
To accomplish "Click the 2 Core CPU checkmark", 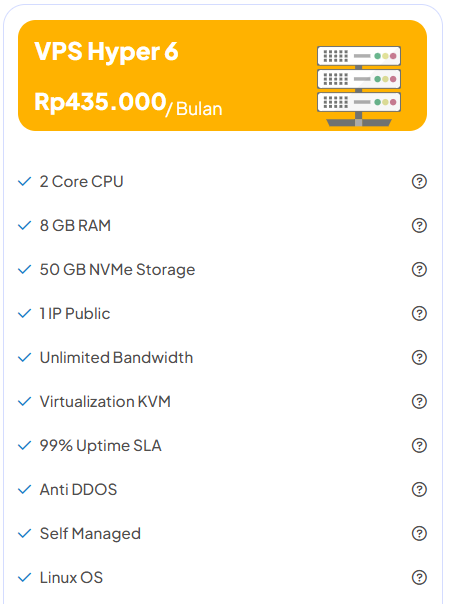I will tap(25, 181).
